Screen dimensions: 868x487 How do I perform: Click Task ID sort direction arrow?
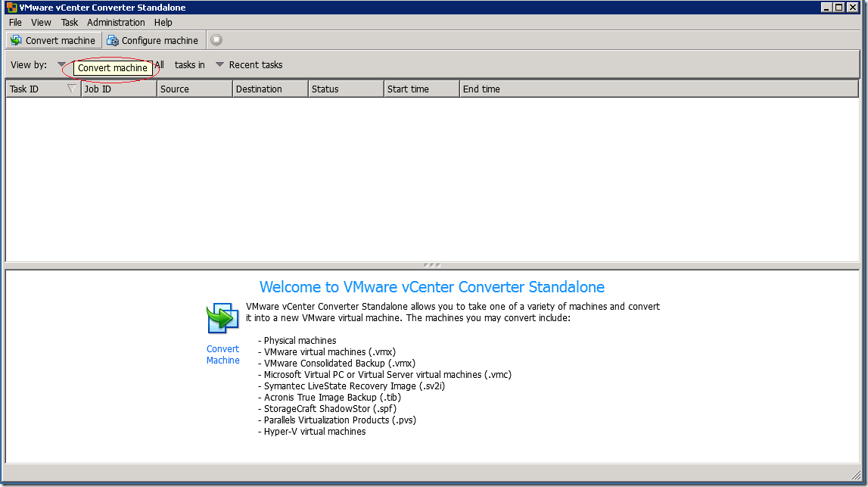71,89
